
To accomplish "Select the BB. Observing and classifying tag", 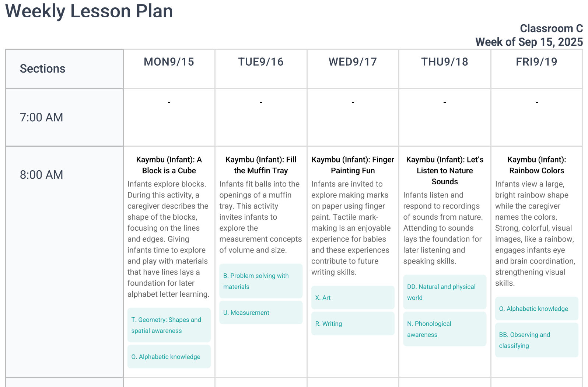I will [536, 340].
